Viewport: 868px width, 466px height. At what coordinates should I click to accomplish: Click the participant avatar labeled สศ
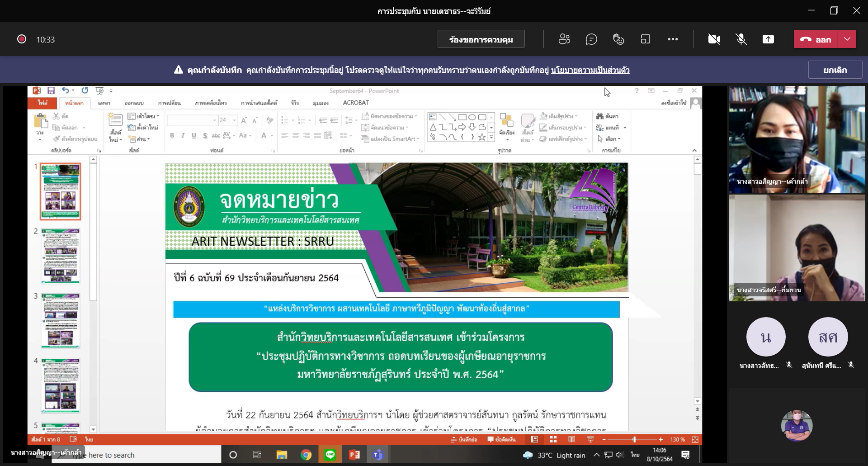(828, 337)
